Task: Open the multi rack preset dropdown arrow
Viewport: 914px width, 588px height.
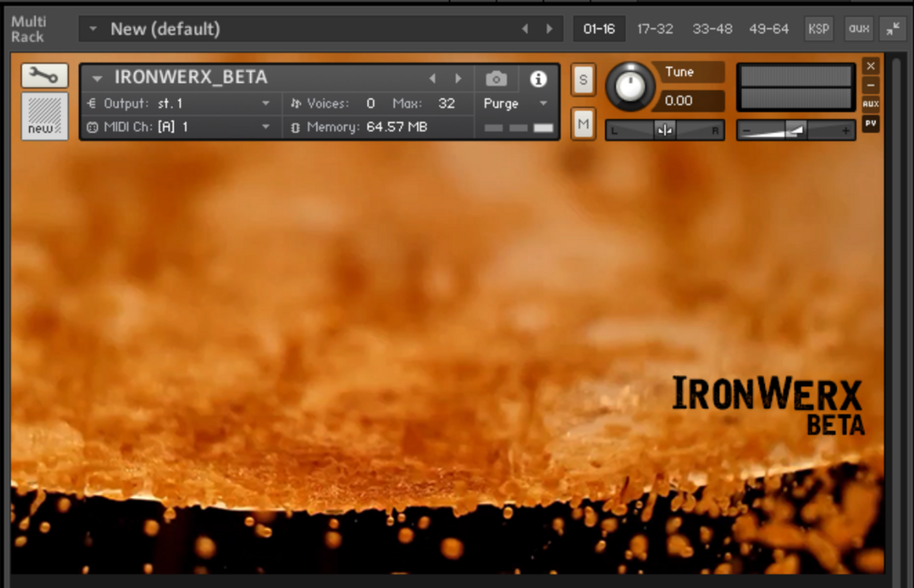Action: 93,28
